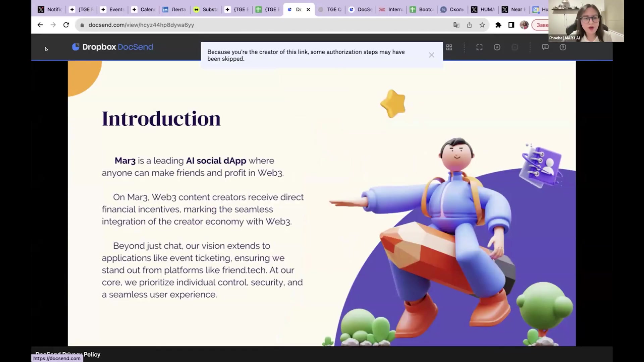Click the browser forward arrow
Screen dimensions: 644x362
53,25
